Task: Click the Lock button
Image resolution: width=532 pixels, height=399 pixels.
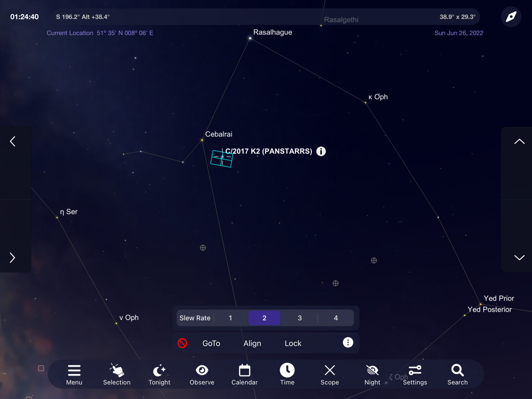Action: [x=293, y=343]
